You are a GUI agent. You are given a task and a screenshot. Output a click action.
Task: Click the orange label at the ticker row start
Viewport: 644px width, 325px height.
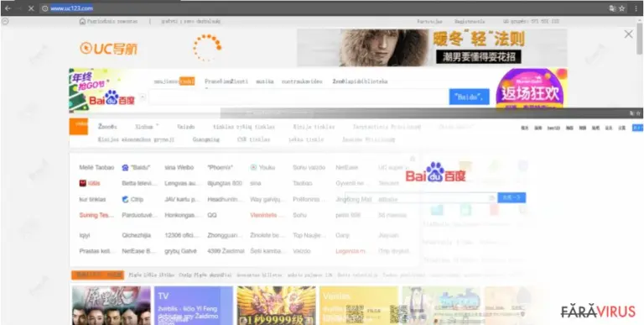(x=97, y=275)
